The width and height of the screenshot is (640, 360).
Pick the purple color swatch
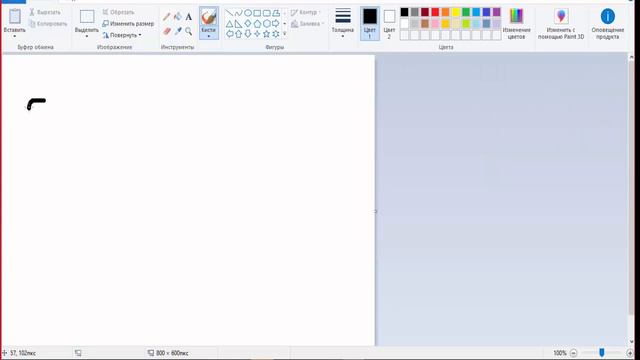(496, 12)
